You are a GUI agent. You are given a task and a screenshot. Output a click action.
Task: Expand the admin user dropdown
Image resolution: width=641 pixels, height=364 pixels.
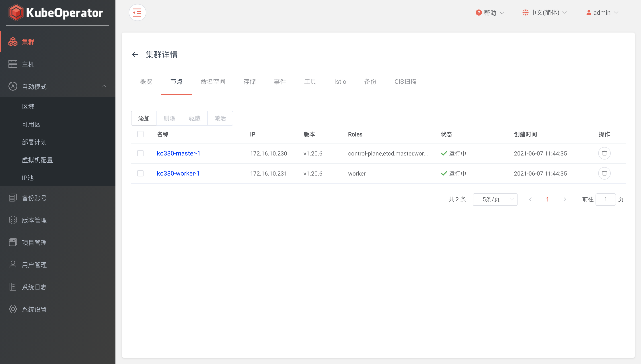602,12
